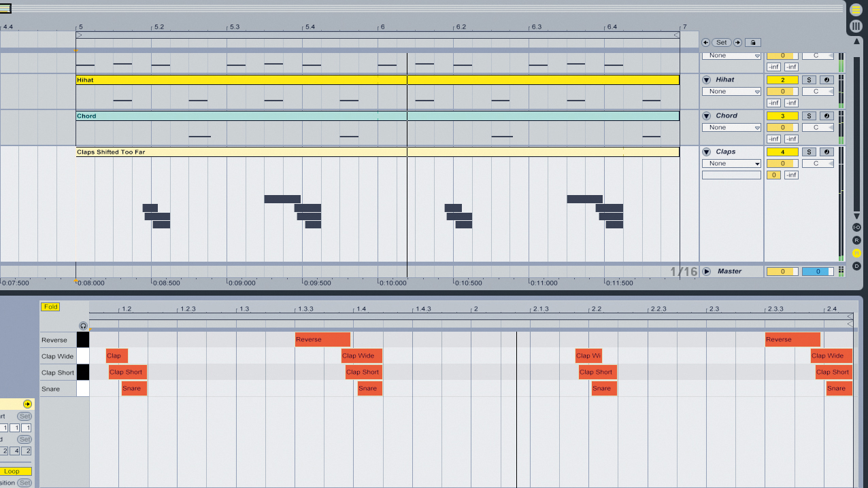The width and height of the screenshot is (868, 488).
Task: Arm the Hihat track for recording
Action: 827,80
